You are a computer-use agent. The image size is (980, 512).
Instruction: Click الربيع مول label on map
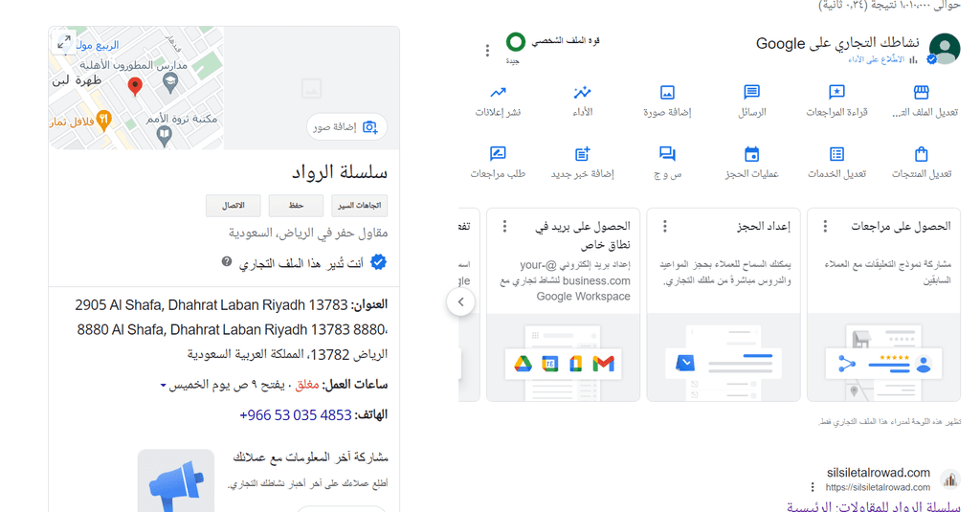tap(98, 45)
